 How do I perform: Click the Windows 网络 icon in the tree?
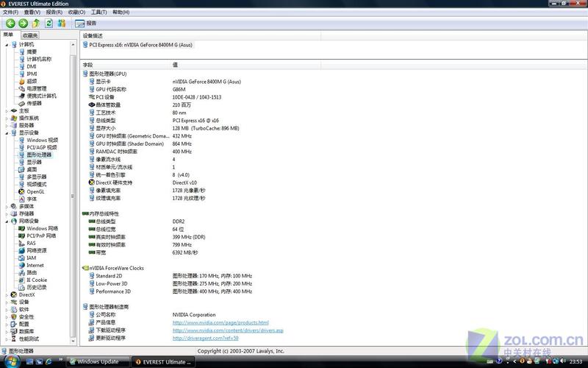[22, 228]
